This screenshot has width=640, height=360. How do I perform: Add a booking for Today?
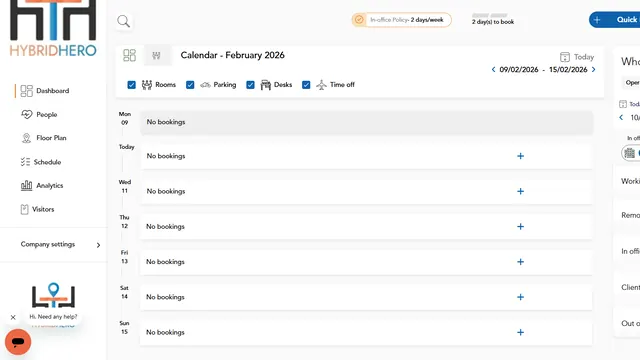click(x=520, y=156)
